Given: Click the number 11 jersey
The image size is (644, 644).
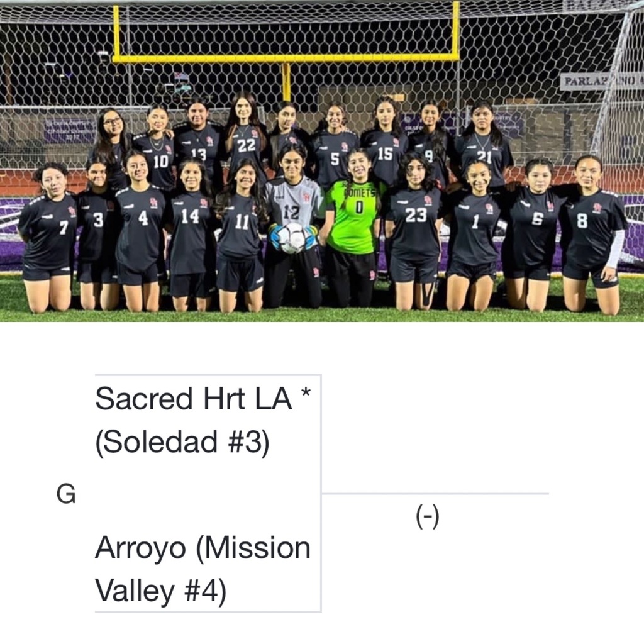Looking at the screenshot, I should click(240, 227).
